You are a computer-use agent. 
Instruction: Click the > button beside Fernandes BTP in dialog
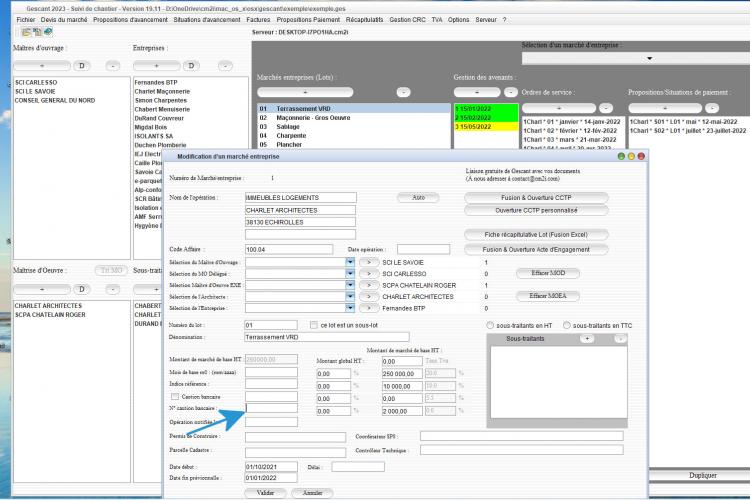(x=369, y=308)
